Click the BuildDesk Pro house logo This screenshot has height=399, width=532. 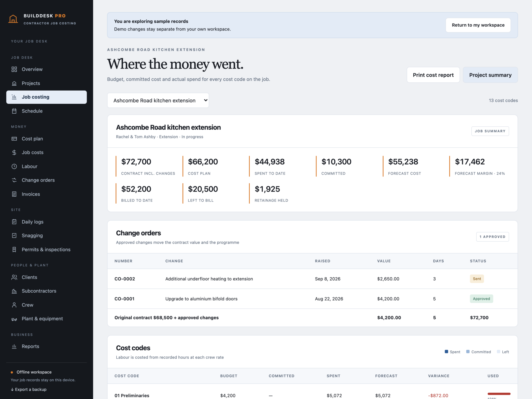[13, 19]
